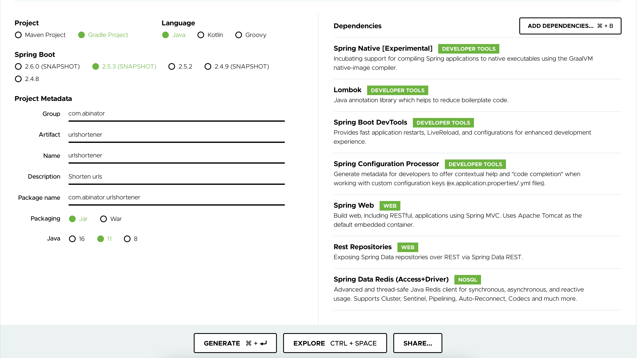Open the Add Dependencies dialog
Screen dimensions: 644x358
(570, 26)
